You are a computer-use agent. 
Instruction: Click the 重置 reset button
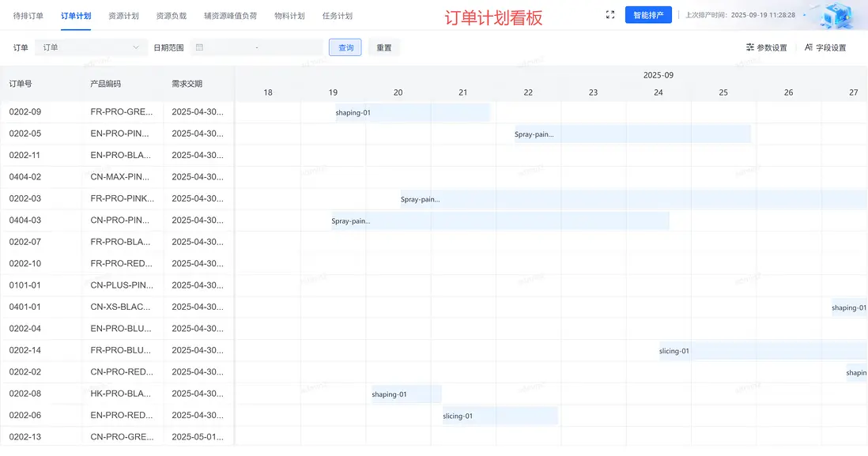pos(383,47)
